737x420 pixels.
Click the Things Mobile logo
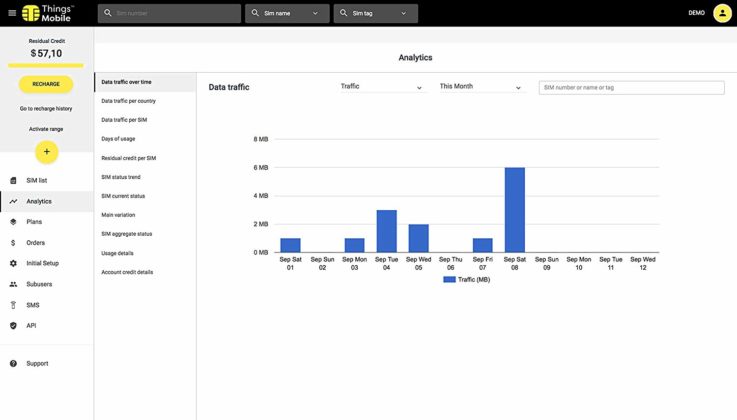[47, 13]
